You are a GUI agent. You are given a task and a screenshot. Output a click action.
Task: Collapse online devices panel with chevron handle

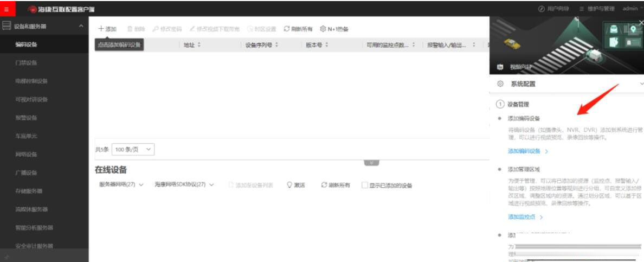point(371,163)
